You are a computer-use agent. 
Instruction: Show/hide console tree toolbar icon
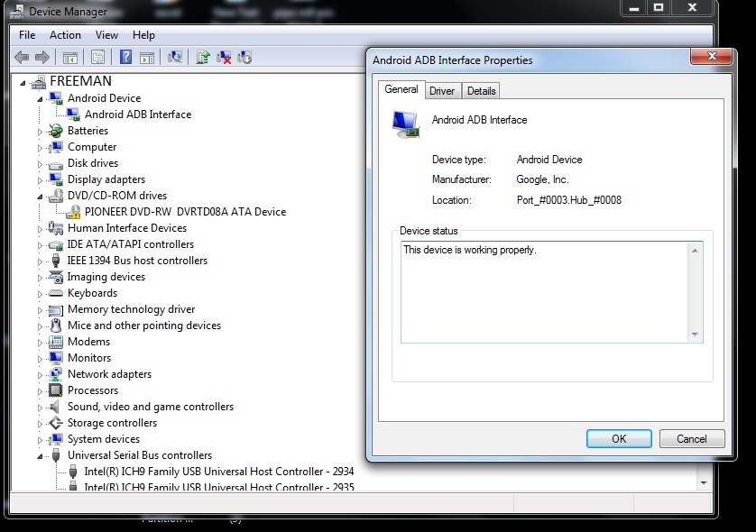coord(70,58)
